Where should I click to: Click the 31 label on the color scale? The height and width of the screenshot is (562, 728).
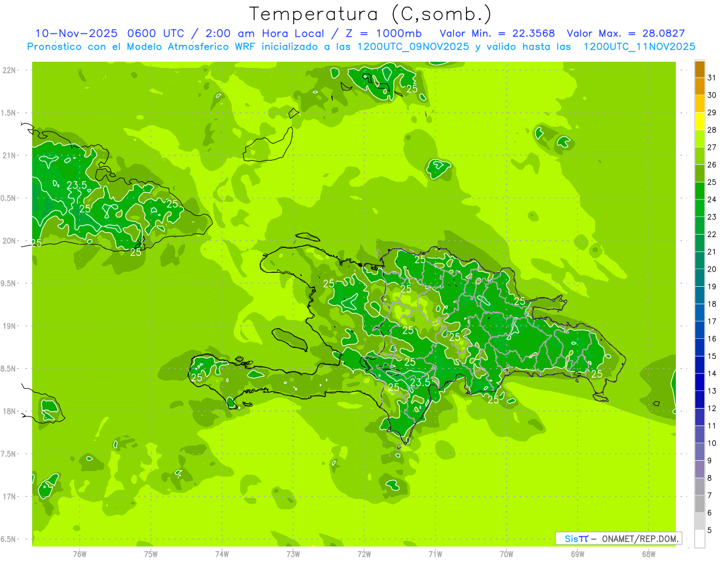(712, 78)
